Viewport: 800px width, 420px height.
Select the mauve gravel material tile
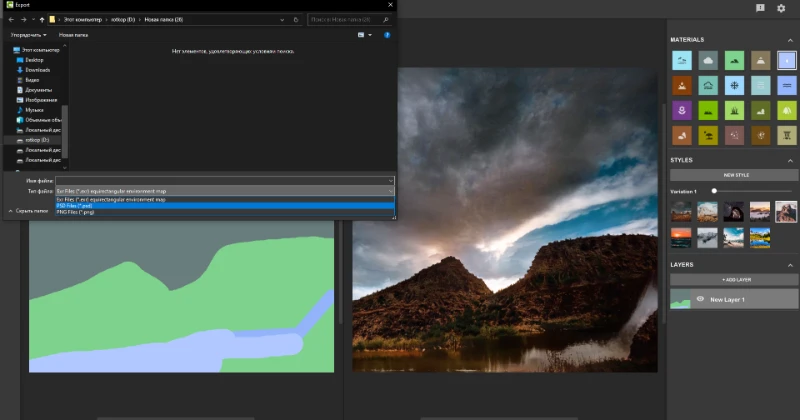734,135
